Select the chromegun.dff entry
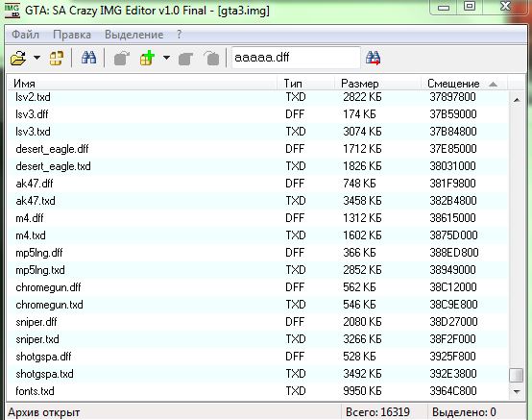This screenshot has height=420, width=532. [x=257, y=287]
